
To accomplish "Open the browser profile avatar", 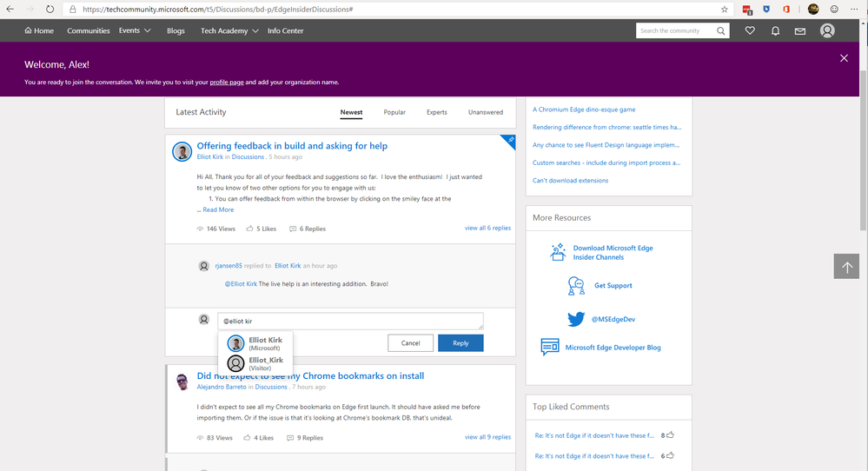I will click(x=813, y=9).
